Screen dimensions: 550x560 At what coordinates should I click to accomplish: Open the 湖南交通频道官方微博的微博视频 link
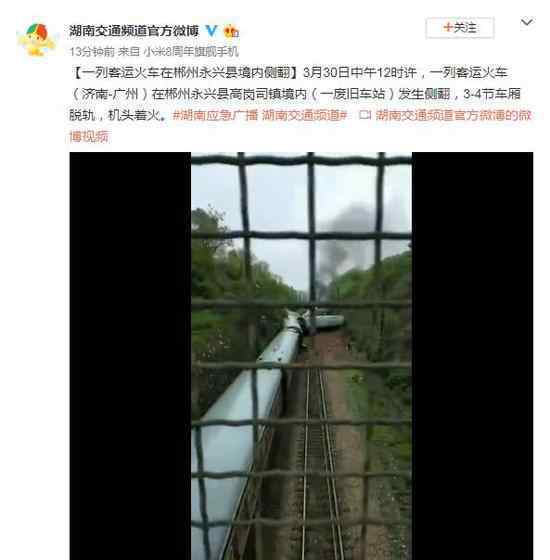pos(300,126)
